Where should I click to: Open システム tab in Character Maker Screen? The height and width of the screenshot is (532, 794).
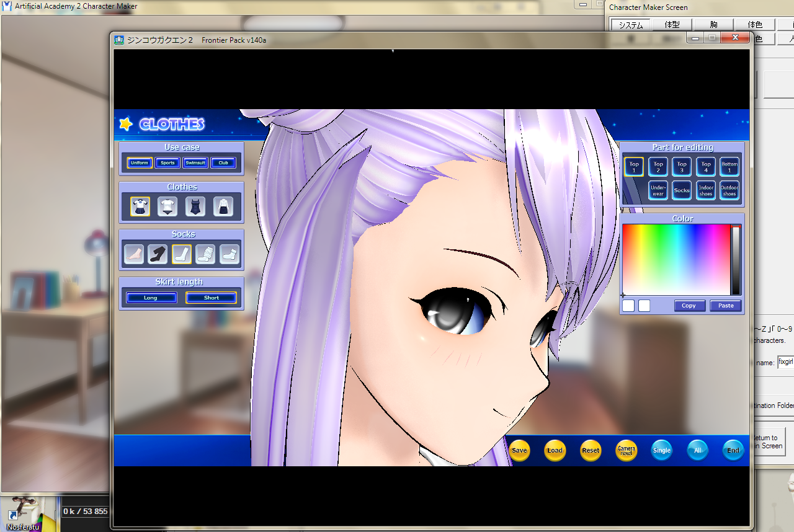pyautogui.click(x=631, y=25)
